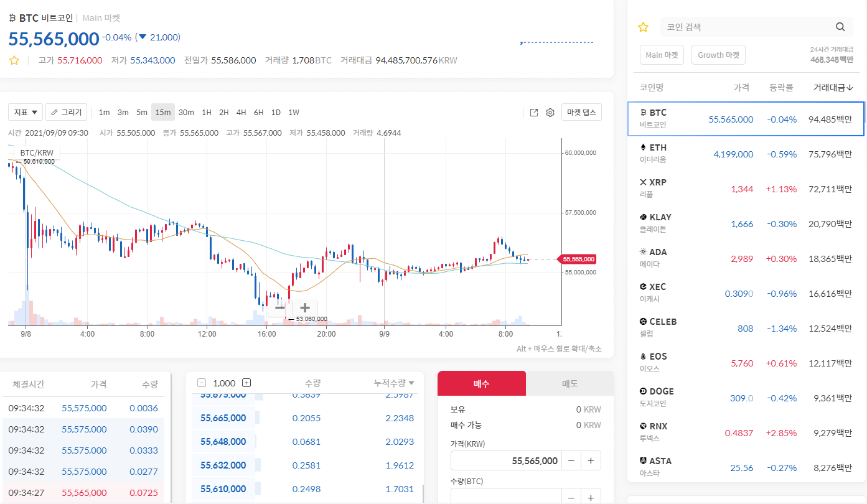Viewport: 867px width, 504px height.
Task: Click the 가격(KRW) price input field
Action: click(x=506, y=460)
